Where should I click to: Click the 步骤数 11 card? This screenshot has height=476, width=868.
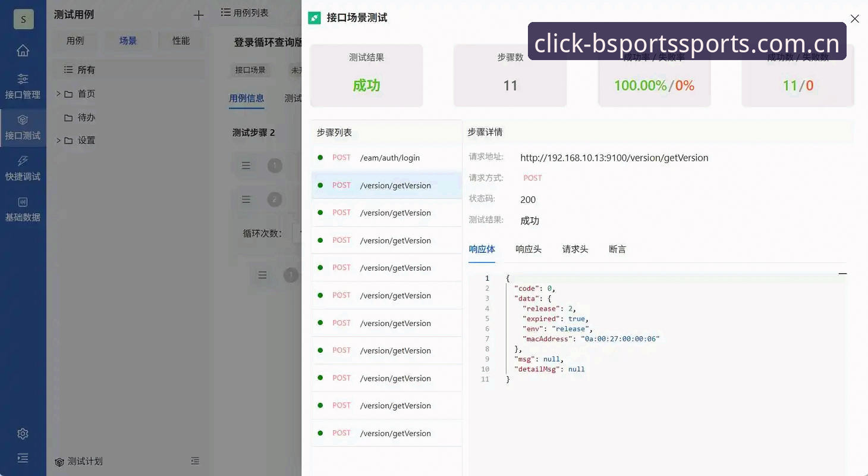click(510, 76)
